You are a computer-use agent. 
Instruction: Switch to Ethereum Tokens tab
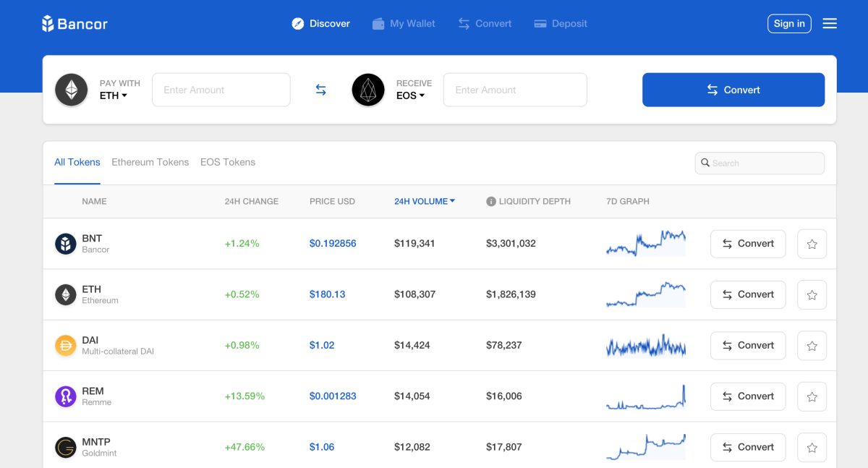(x=150, y=162)
